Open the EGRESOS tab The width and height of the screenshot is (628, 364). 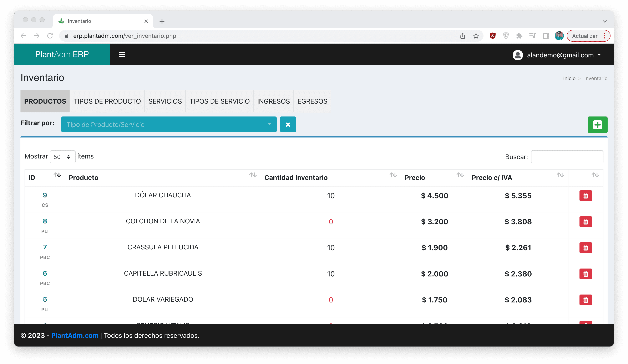(312, 101)
